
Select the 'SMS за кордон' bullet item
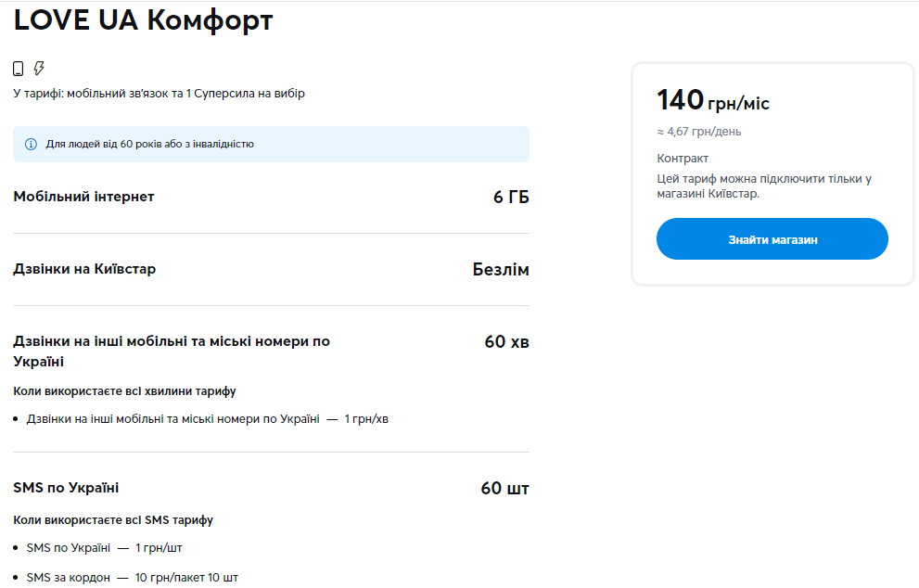point(130,576)
